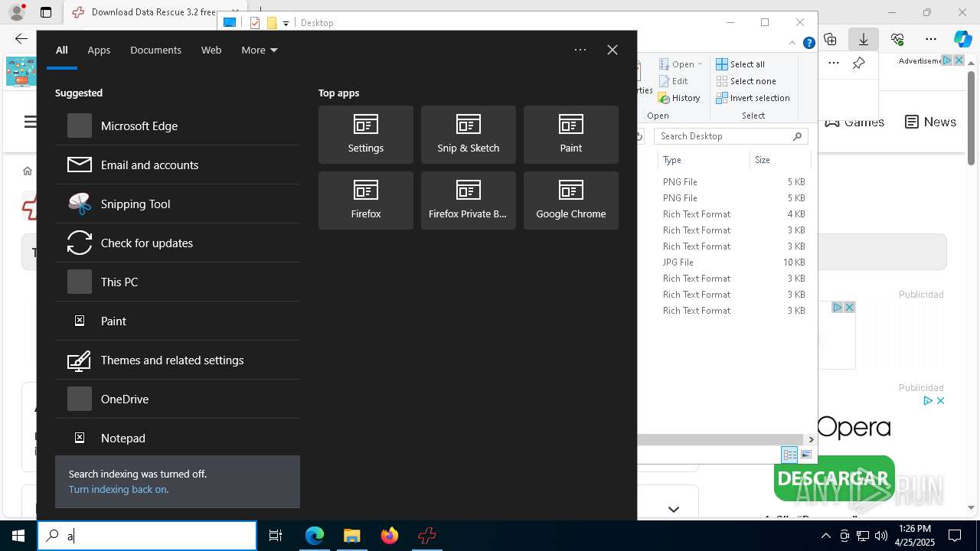Open Firefox from taskbar
Image resolution: width=980 pixels, height=551 pixels.
click(x=390, y=536)
